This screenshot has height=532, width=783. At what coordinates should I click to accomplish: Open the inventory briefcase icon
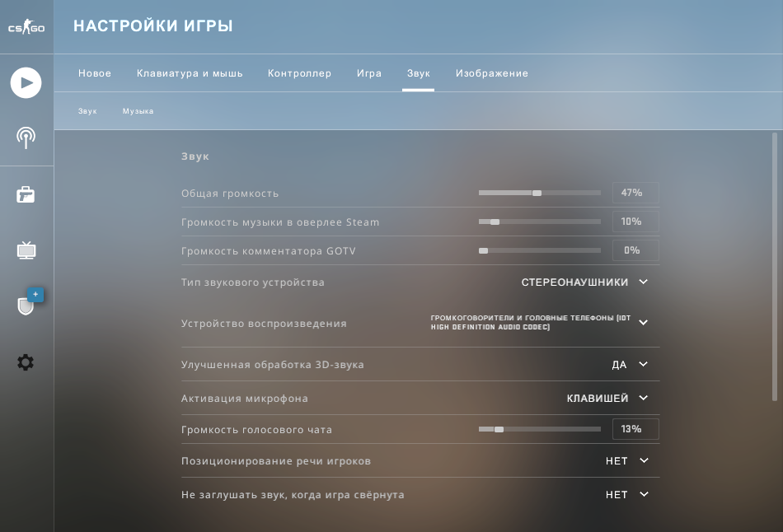(x=26, y=194)
